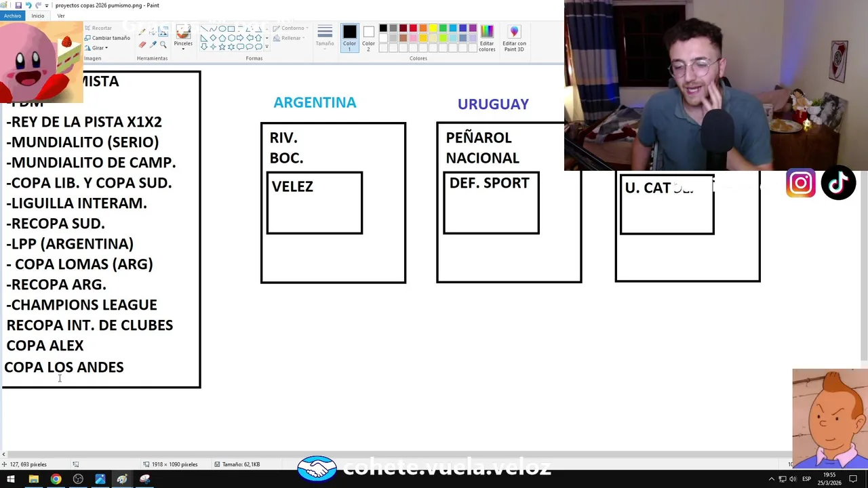Choose the Pentagon shape
The height and width of the screenshot is (488, 868).
pyautogui.click(x=222, y=38)
